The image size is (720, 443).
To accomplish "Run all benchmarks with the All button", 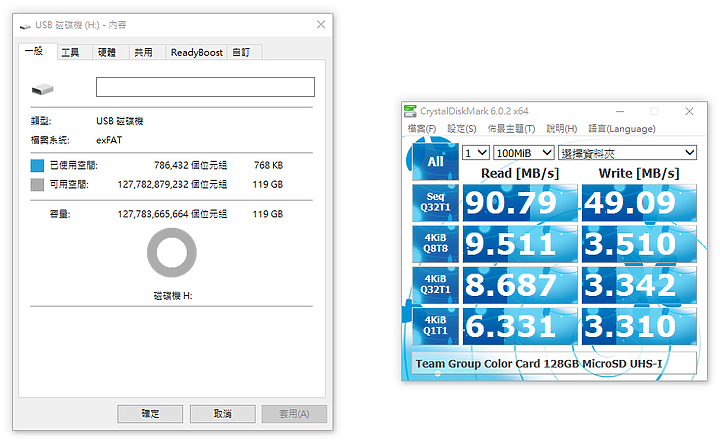I will click(435, 162).
